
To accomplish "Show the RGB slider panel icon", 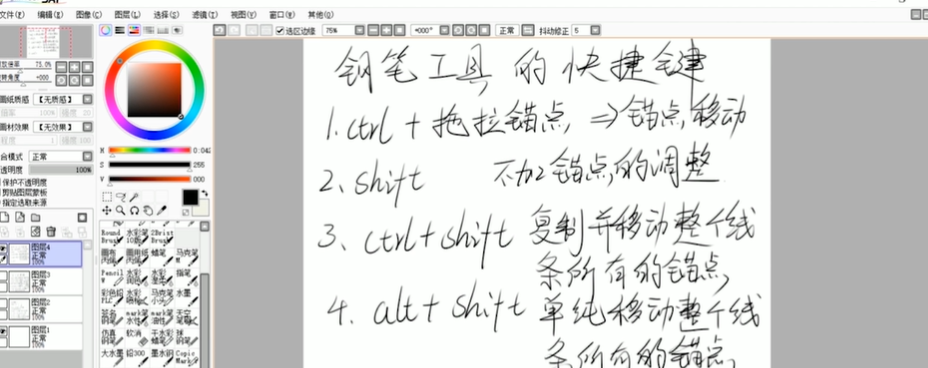I will [120, 30].
